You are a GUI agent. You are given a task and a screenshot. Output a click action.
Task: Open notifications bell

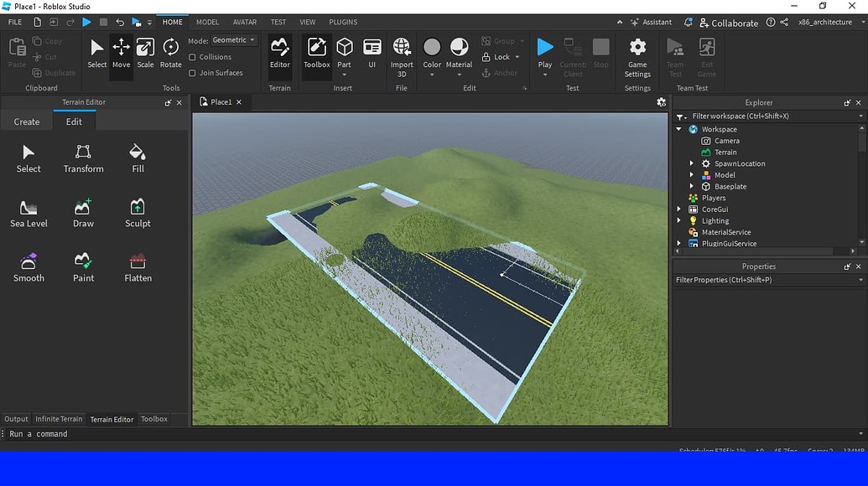point(688,22)
